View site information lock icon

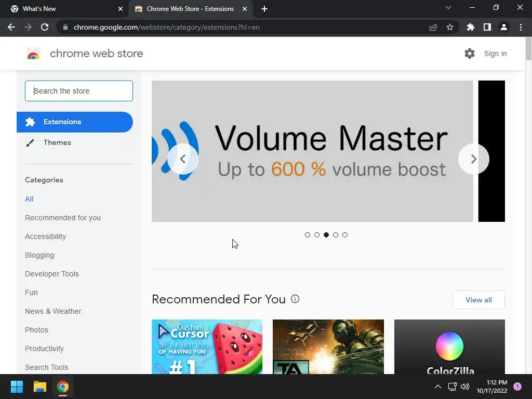coord(65,27)
